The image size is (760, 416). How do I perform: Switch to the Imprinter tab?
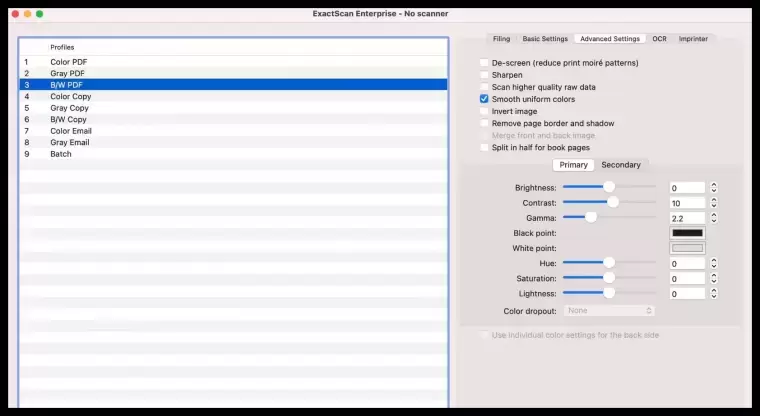pos(693,39)
